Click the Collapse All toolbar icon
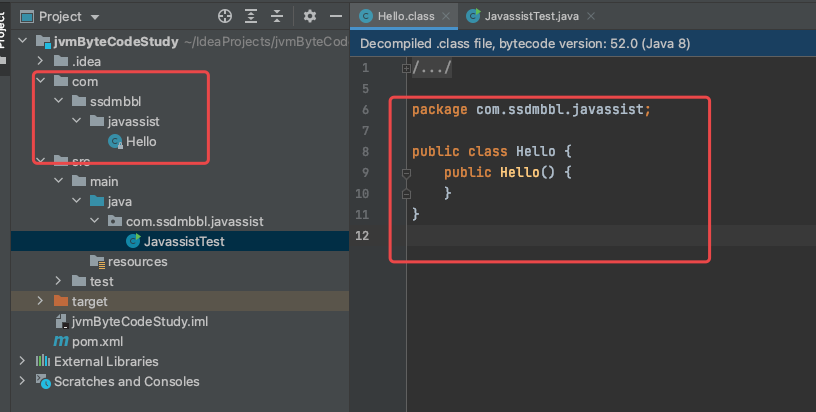 [x=276, y=17]
